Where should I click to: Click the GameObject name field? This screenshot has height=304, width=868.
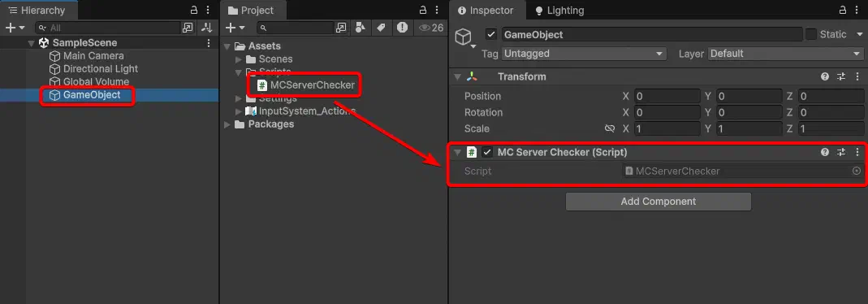(652, 34)
